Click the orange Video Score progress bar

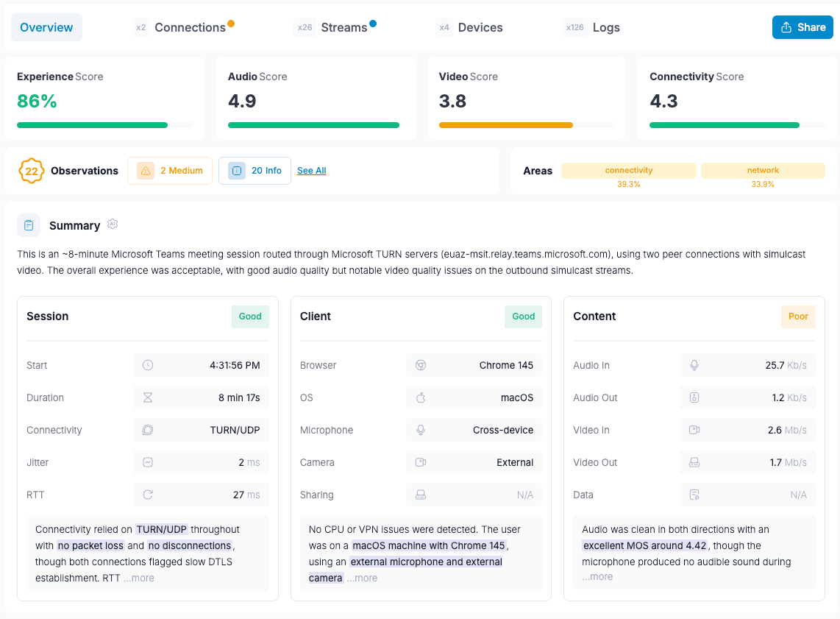[506, 125]
